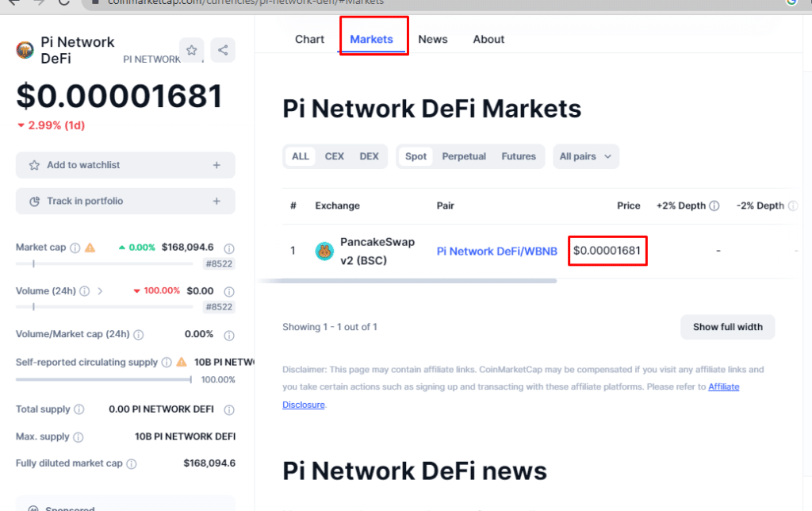Image resolution: width=812 pixels, height=511 pixels.
Task: Click the browser reload icon
Action: 63,2
